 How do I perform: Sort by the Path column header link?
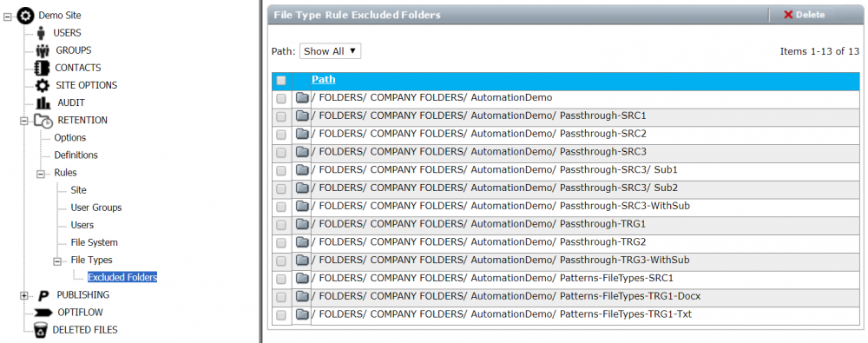(x=323, y=80)
